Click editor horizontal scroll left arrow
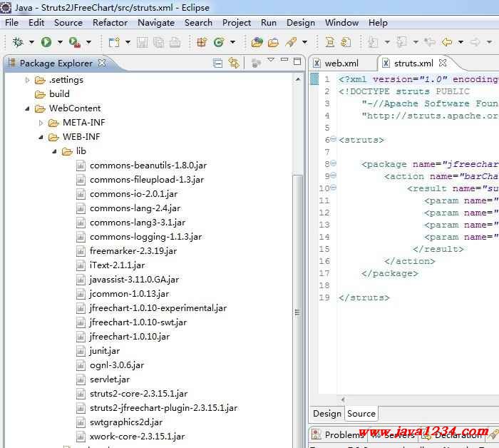499x448 pixels. click(343, 399)
